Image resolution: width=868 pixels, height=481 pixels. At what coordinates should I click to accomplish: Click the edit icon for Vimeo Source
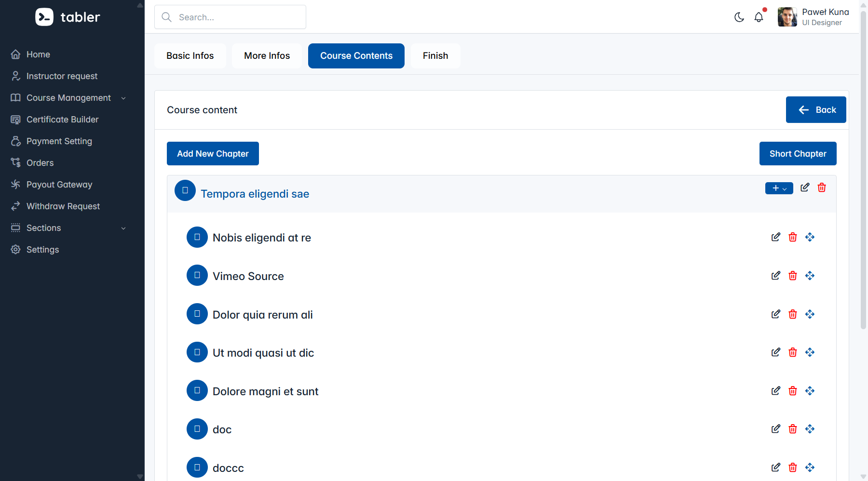[x=775, y=276]
